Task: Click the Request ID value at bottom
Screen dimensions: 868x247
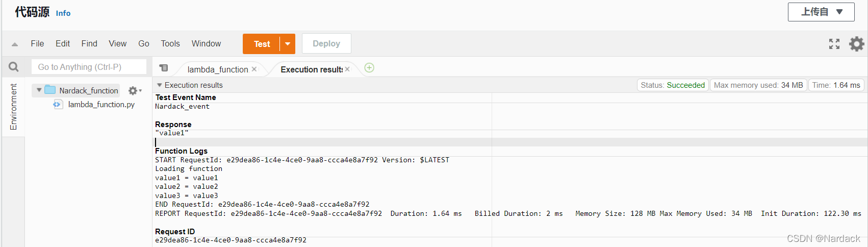Action: 231,240
